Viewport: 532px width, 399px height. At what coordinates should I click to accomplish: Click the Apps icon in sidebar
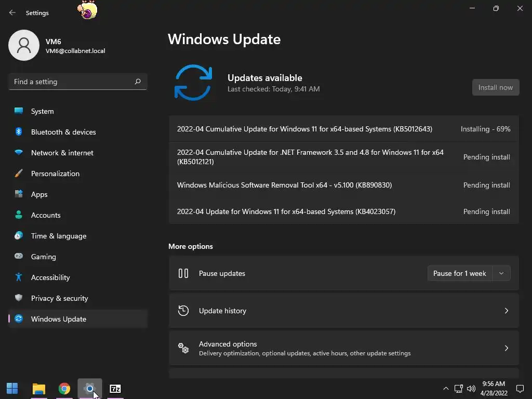tap(19, 194)
